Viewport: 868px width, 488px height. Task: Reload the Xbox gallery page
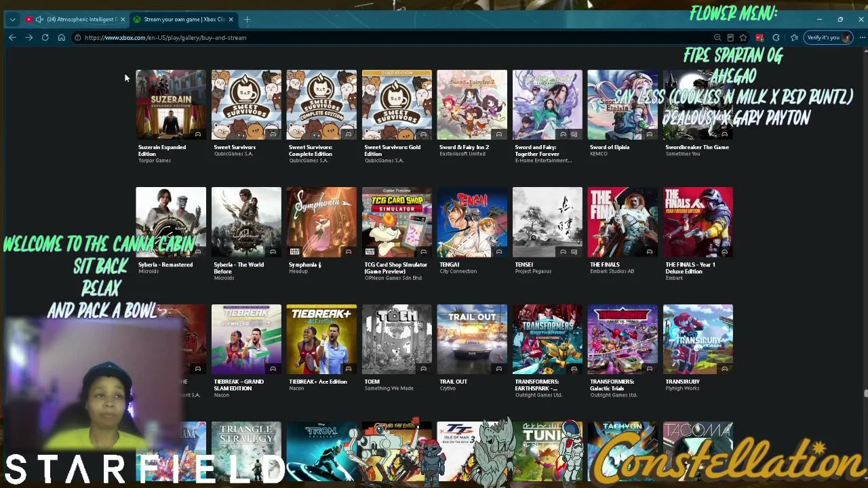(45, 38)
